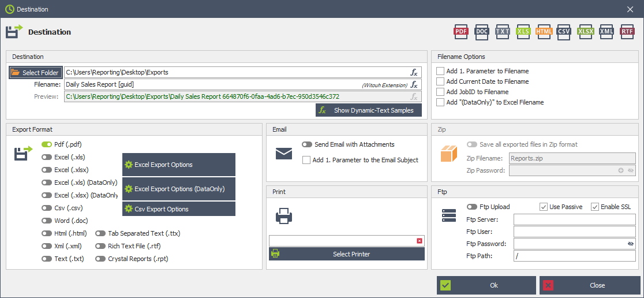Enable Html (.html) export

tap(47, 233)
